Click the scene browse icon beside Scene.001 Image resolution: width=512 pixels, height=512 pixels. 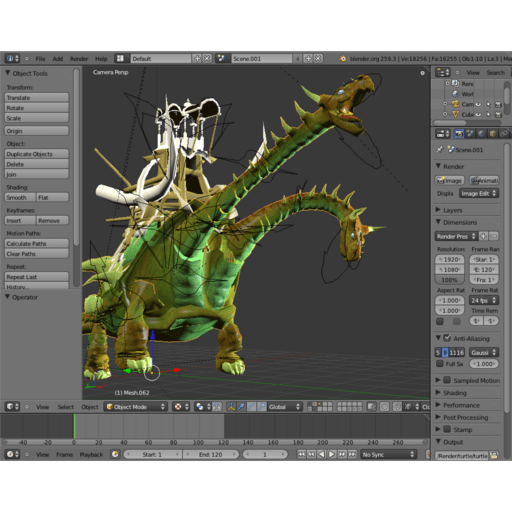click(222, 59)
